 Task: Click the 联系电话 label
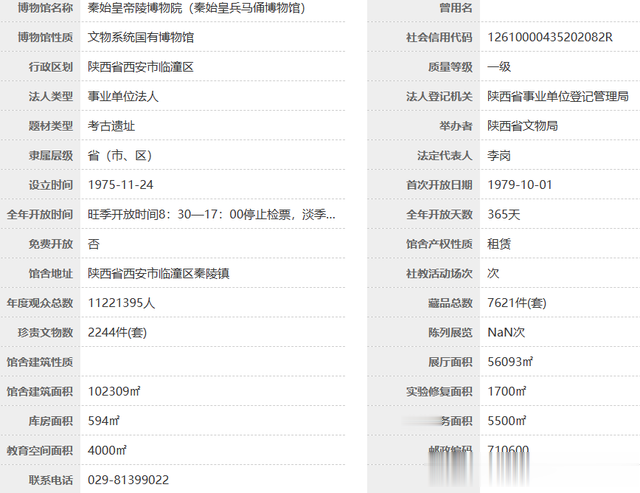point(51,480)
